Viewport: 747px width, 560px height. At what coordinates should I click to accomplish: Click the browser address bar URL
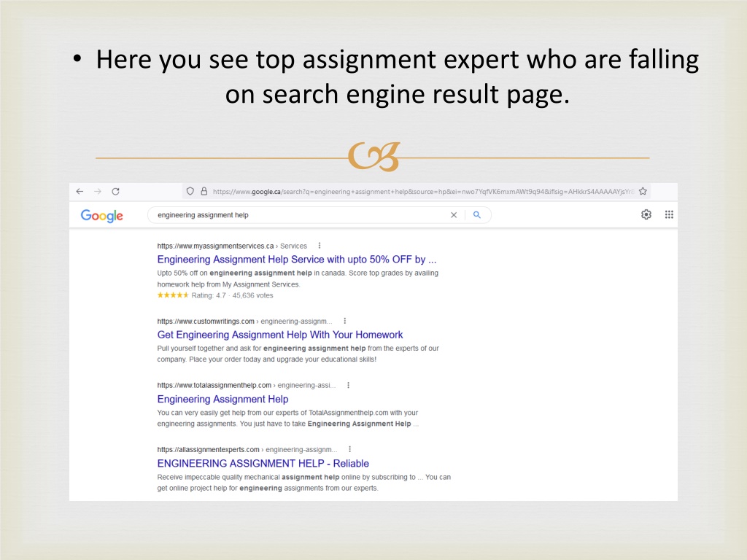[423, 192]
